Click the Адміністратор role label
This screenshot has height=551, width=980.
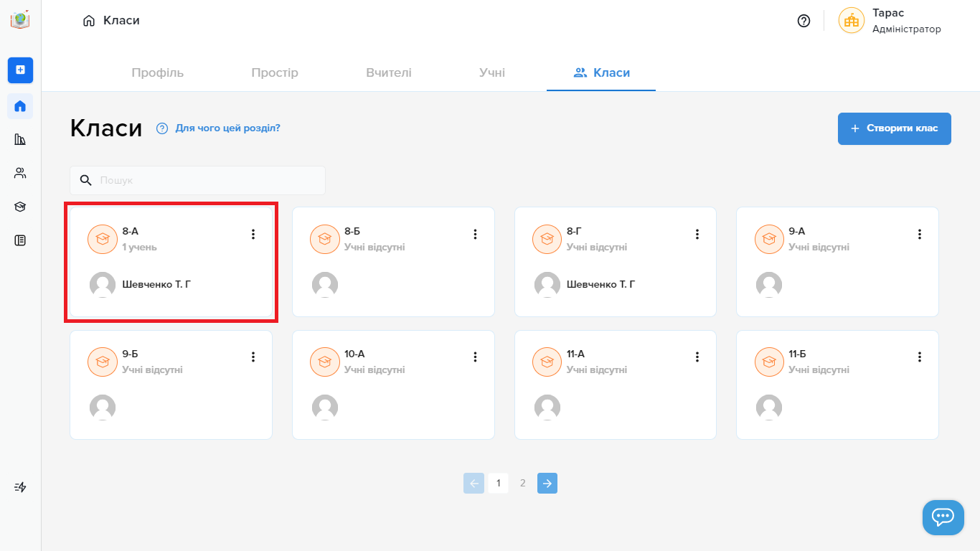coord(907,29)
